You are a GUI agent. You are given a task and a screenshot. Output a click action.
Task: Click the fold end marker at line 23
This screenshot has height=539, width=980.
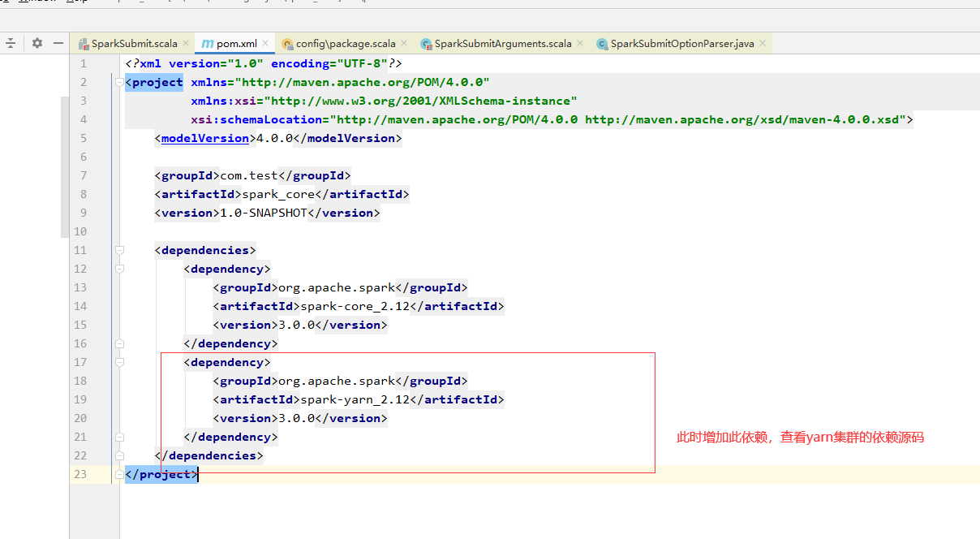[119, 474]
